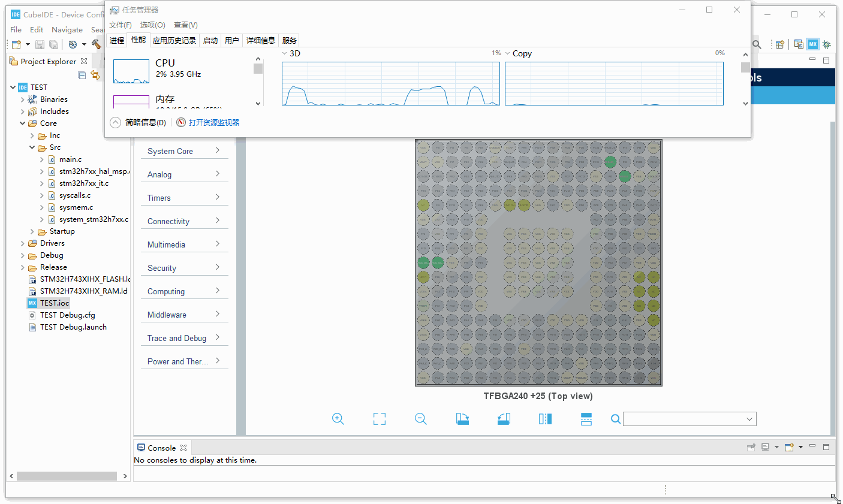Image resolution: width=843 pixels, height=504 pixels.
Task: Open the New wizard dropdown arrow
Action: tap(28, 44)
